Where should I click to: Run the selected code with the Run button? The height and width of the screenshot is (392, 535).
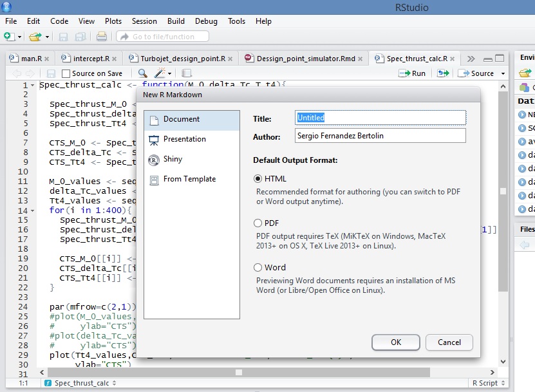[412, 73]
